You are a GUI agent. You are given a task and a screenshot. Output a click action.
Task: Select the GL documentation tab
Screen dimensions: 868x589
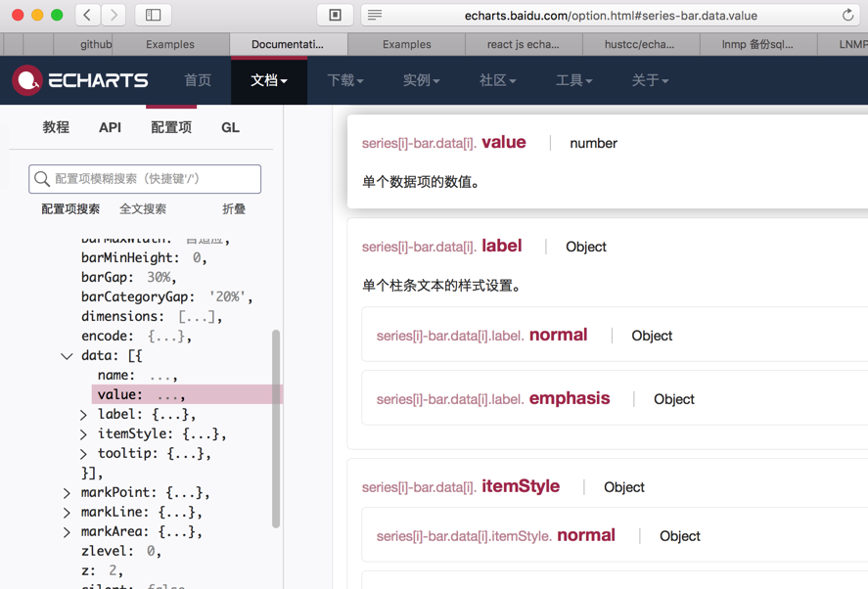pyautogui.click(x=230, y=127)
